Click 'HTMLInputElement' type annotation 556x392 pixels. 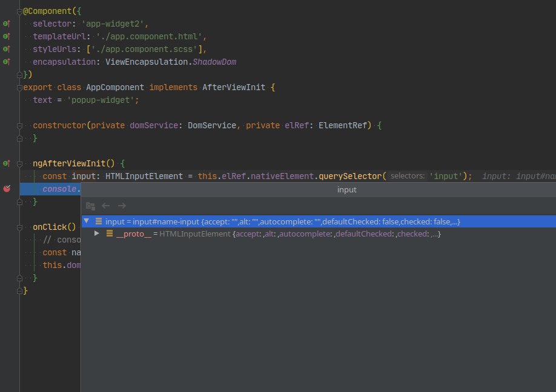click(144, 176)
